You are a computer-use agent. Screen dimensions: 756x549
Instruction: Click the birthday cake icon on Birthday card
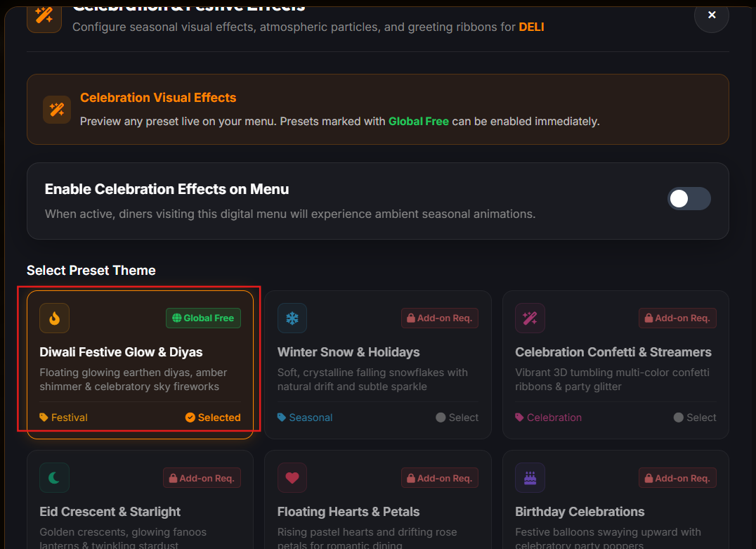[x=530, y=477]
